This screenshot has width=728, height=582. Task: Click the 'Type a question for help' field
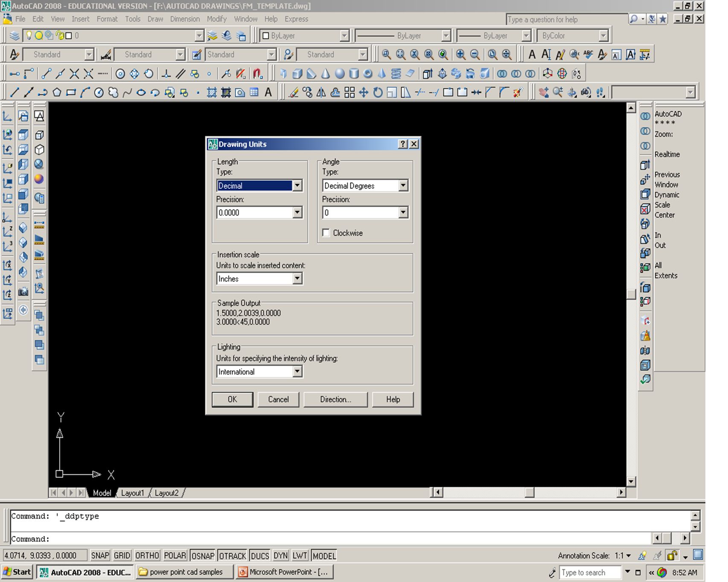pyautogui.click(x=566, y=19)
